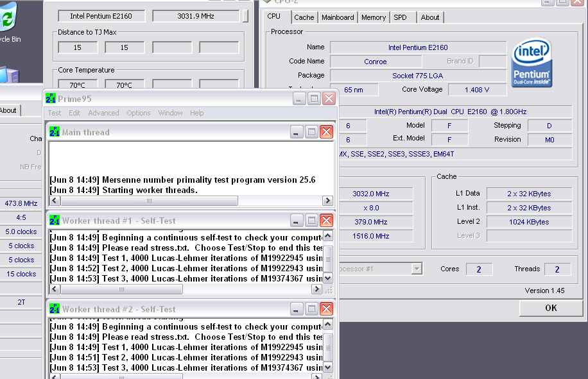The image size is (588, 379).
Task: Minimize the Main thread child window
Action: click(296, 132)
